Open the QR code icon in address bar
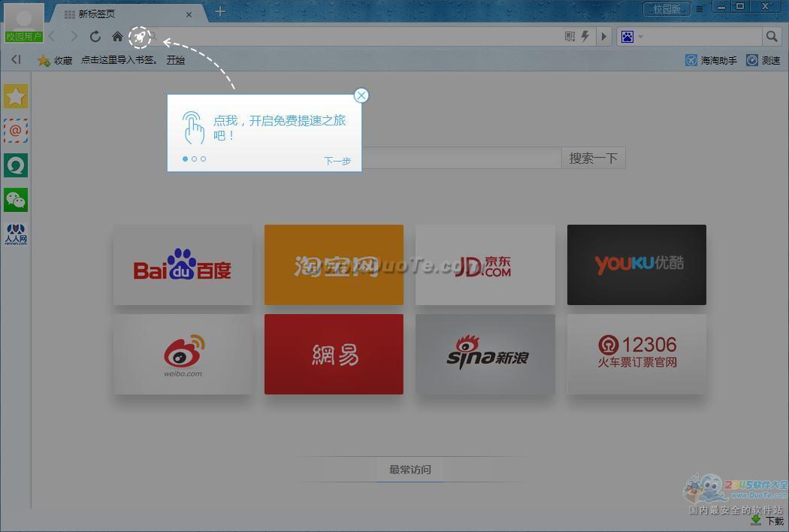This screenshot has width=789, height=532. coord(570,36)
